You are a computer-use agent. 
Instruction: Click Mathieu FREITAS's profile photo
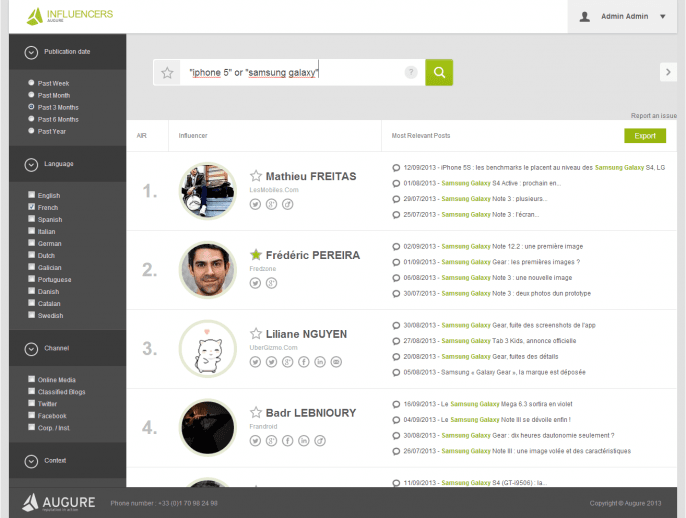[208, 191]
